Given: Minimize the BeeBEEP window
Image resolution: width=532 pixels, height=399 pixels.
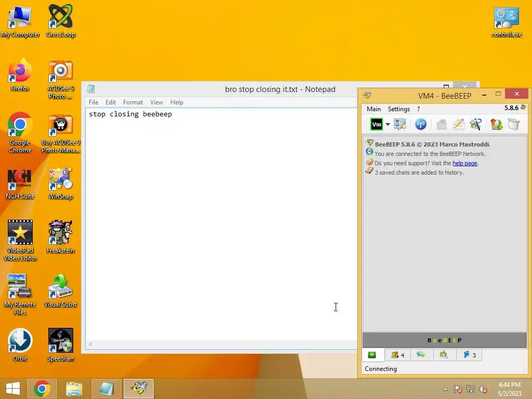Looking at the screenshot, I should point(484,95).
